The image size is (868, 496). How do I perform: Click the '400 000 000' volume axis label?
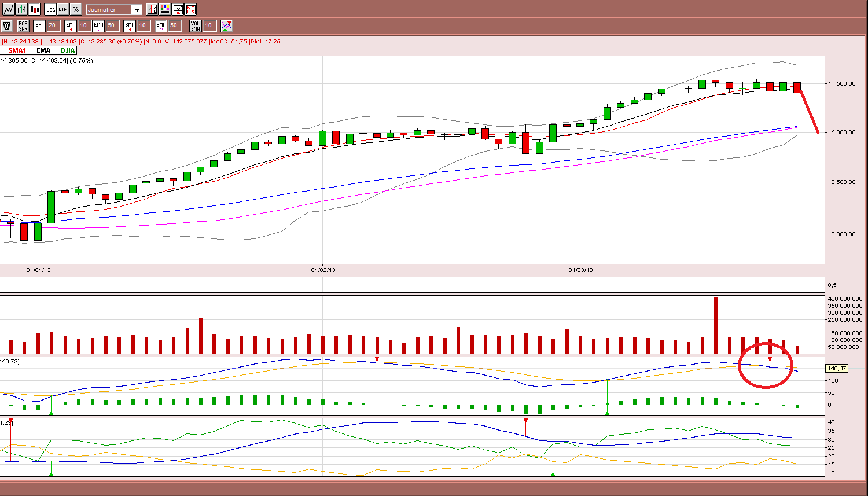click(845, 299)
